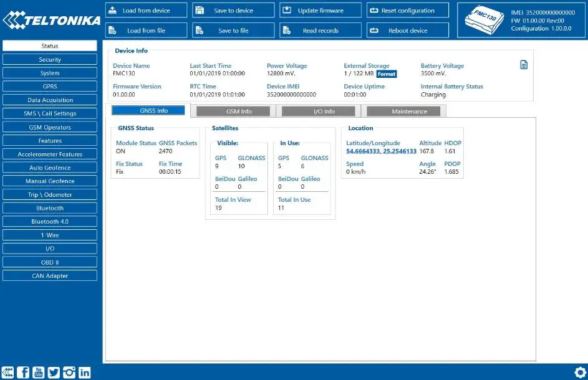Click the Instagram icon
This screenshot has width=588, height=380.
pyautogui.click(x=69, y=372)
